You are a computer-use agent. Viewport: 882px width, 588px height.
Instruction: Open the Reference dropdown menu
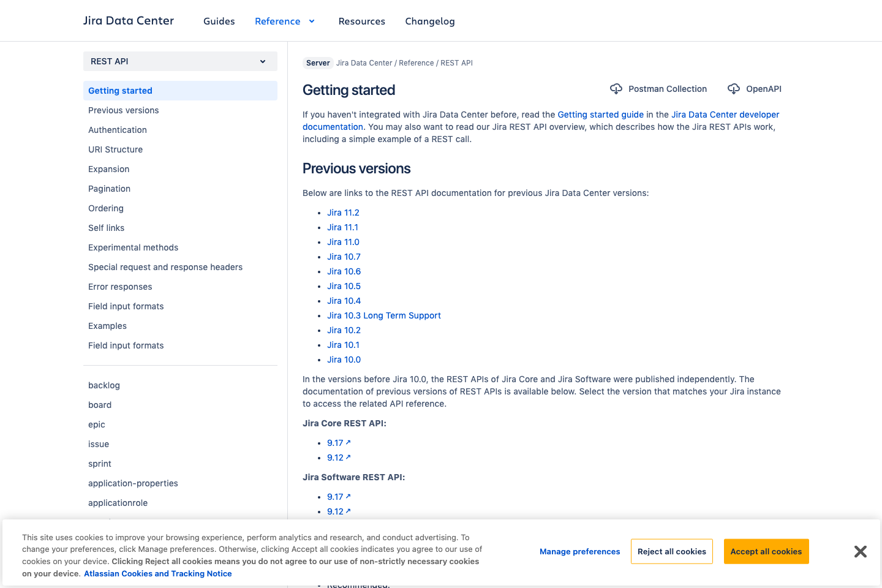(x=285, y=21)
